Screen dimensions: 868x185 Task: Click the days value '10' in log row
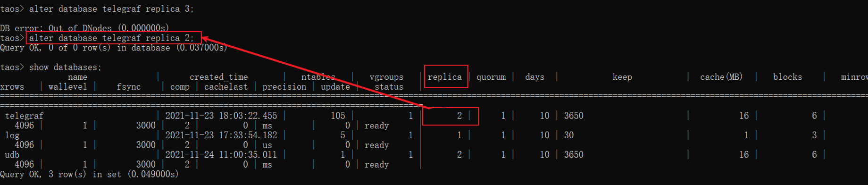[544, 135]
